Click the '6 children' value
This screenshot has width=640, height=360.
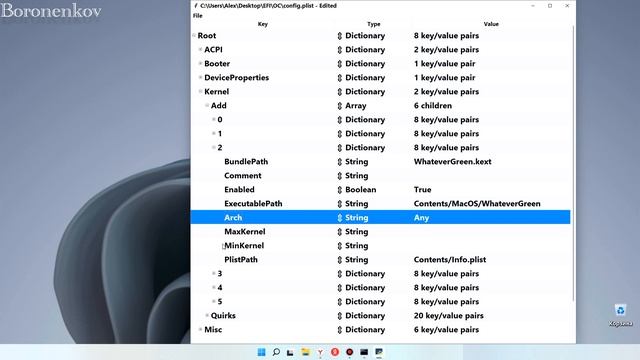(433, 105)
